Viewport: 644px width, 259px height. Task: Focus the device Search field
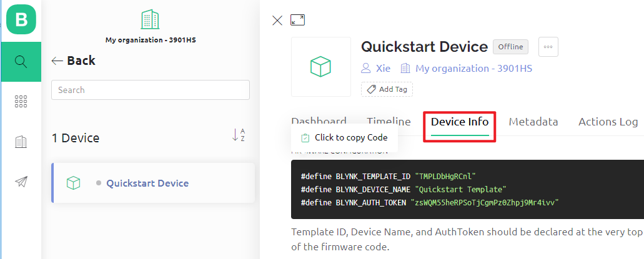151,90
